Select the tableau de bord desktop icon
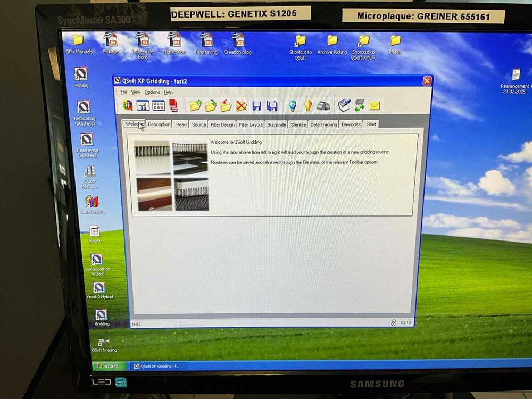The height and width of the screenshot is (399, 532). click(143, 46)
